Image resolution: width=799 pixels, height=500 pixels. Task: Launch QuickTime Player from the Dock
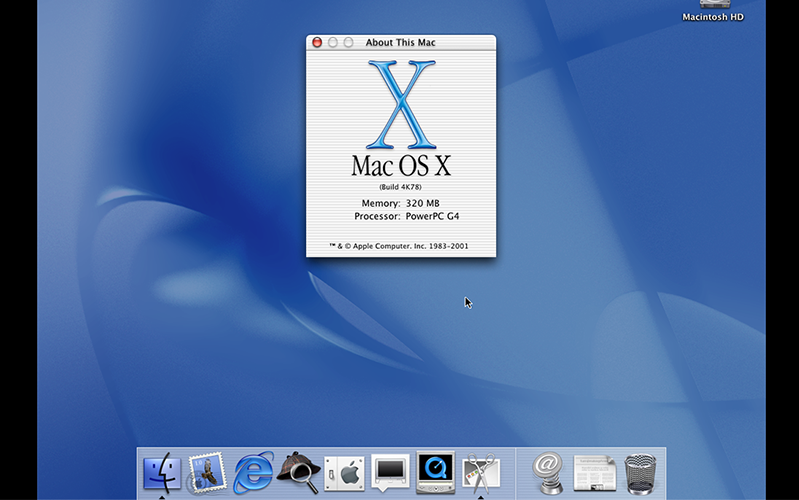[x=435, y=472]
